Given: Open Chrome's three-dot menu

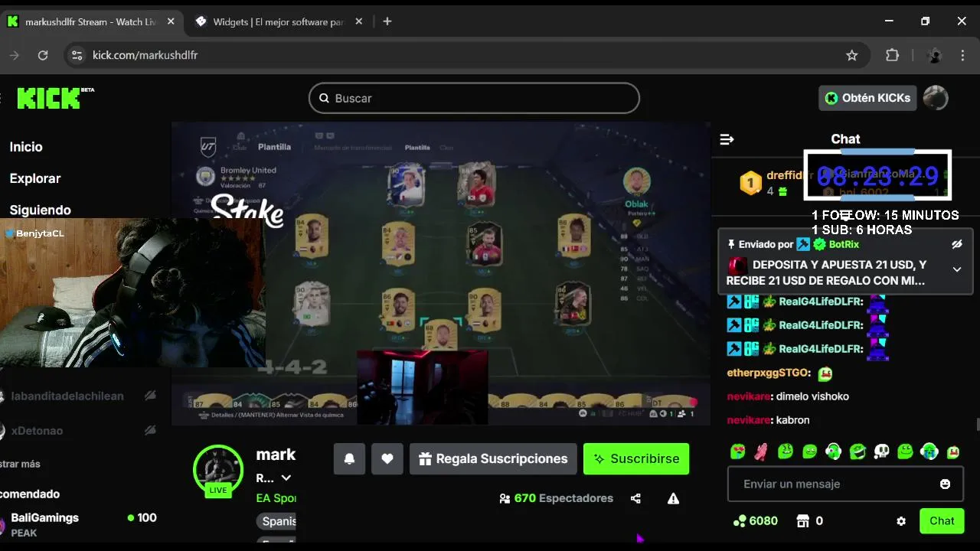Looking at the screenshot, I should pos(963,55).
